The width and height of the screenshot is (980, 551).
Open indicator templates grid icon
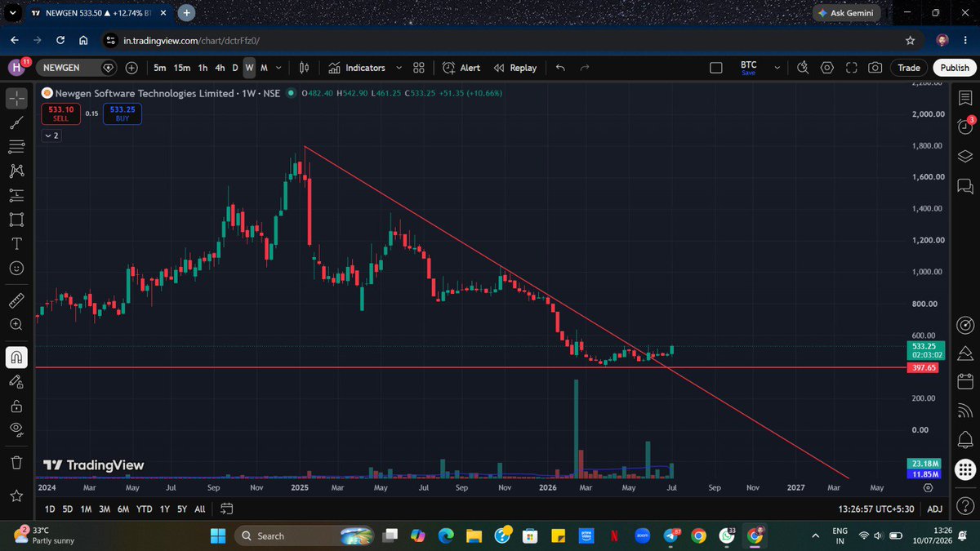419,68
